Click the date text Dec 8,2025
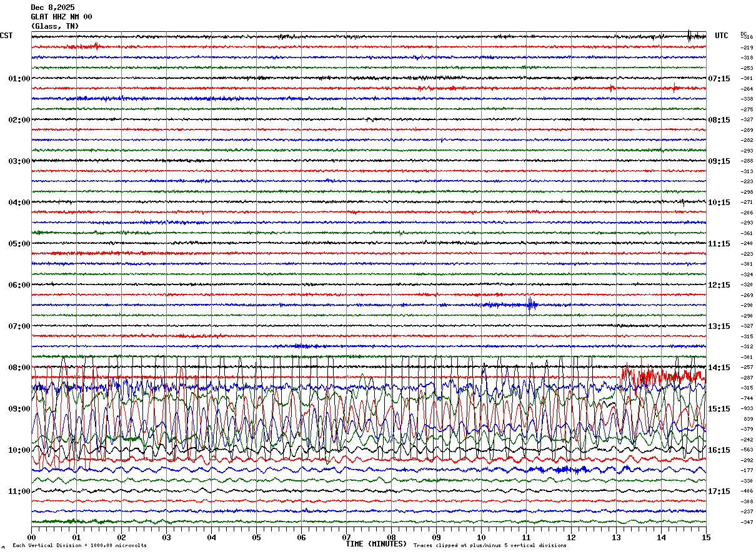756x554 pixels. click(x=52, y=8)
